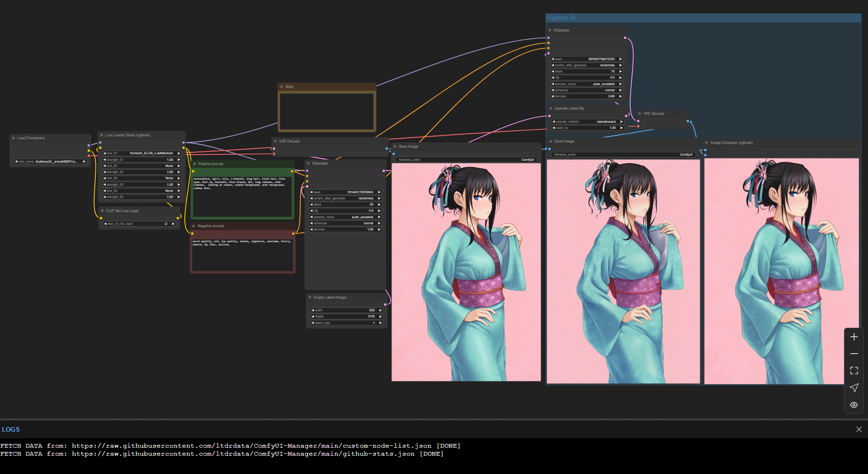This screenshot has height=474, width=868.
Task: Open the upscale_method nearest-exact dropdown
Action: click(587, 122)
